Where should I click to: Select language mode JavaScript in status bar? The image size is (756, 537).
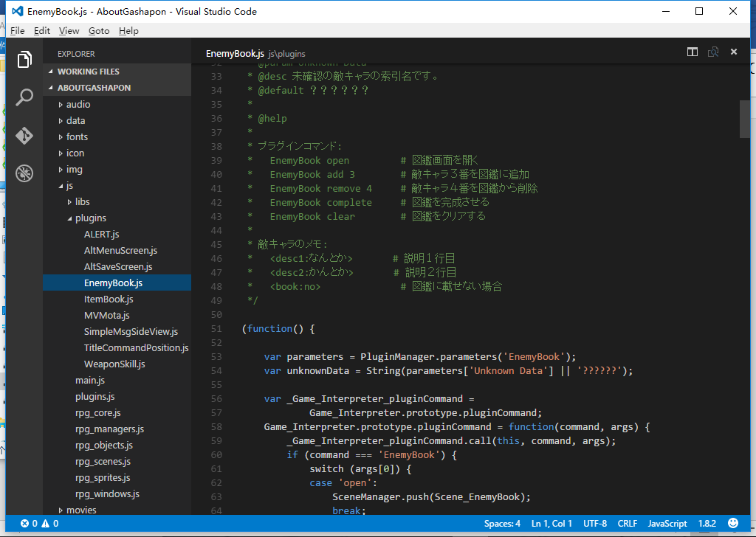tap(667, 524)
